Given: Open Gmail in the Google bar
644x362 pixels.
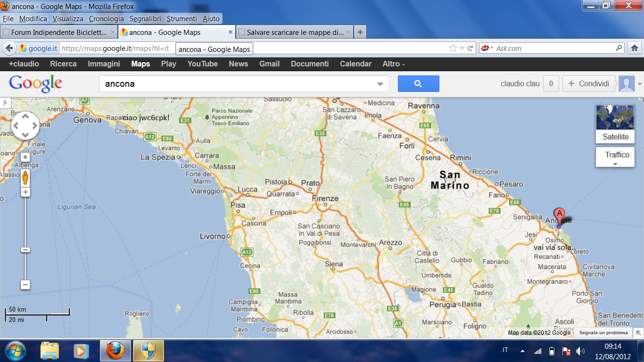Looking at the screenshot, I should click(x=269, y=64).
